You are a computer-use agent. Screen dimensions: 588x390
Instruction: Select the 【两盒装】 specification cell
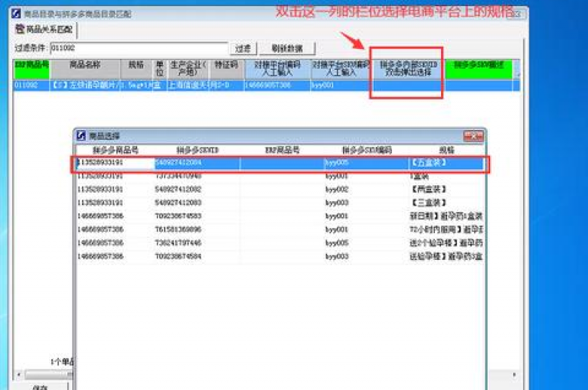point(446,190)
